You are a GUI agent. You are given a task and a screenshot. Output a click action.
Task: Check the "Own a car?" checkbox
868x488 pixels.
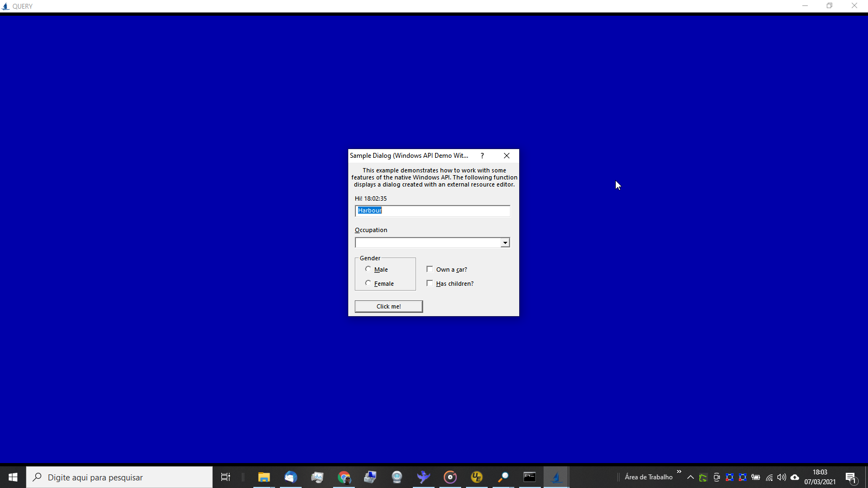[430, 269]
